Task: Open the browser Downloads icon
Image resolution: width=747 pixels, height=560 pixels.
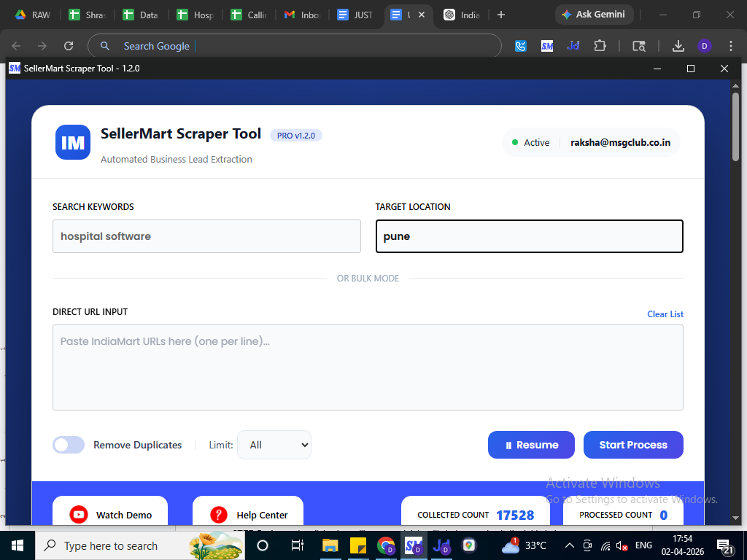Action: click(678, 46)
